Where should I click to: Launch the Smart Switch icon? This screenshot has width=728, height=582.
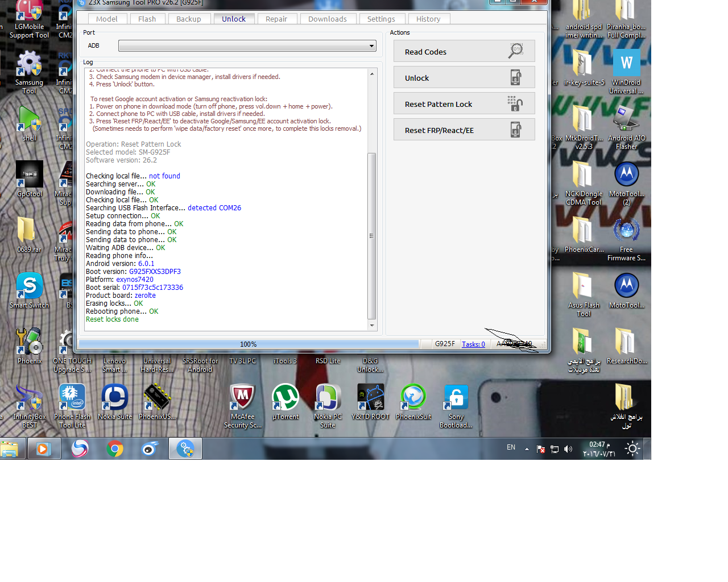[30, 290]
